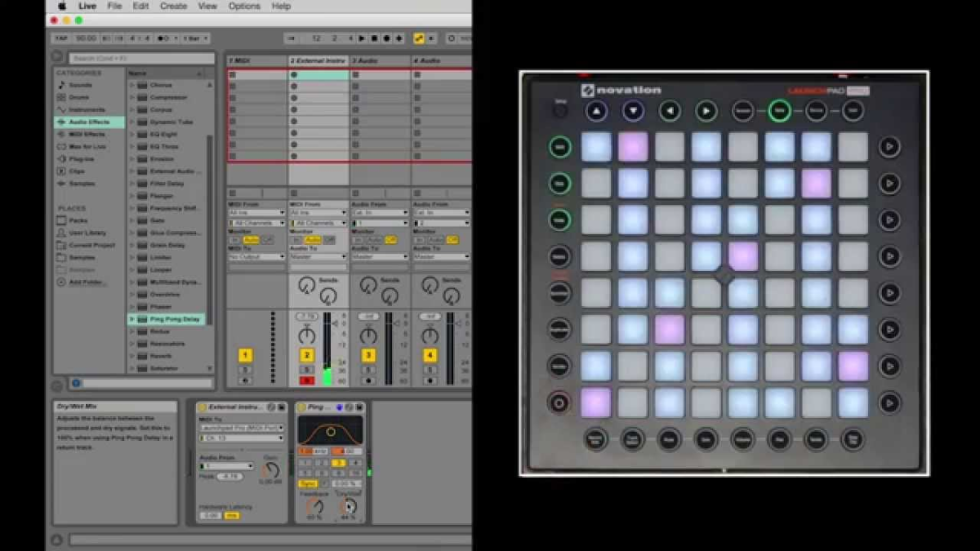Screen dimensions: 980x551
Task: Click the Feedback knob on Ping Pong Delay
Action: [x=315, y=505]
